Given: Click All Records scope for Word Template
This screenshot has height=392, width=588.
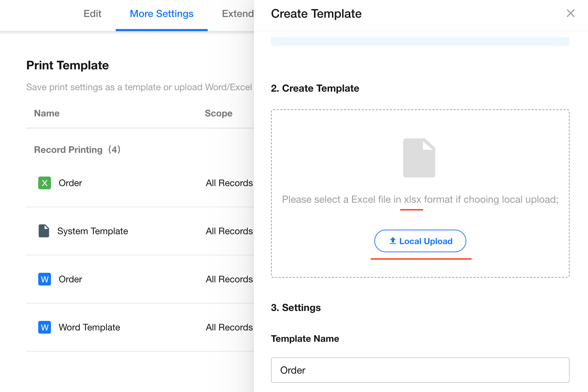Looking at the screenshot, I should (x=229, y=327).
